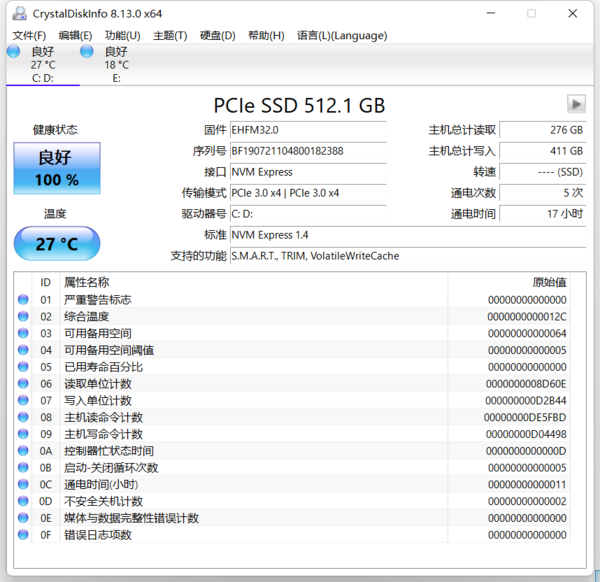Open the 编辑(E) menu
600x582 pixels.
(x=75, y=36)
